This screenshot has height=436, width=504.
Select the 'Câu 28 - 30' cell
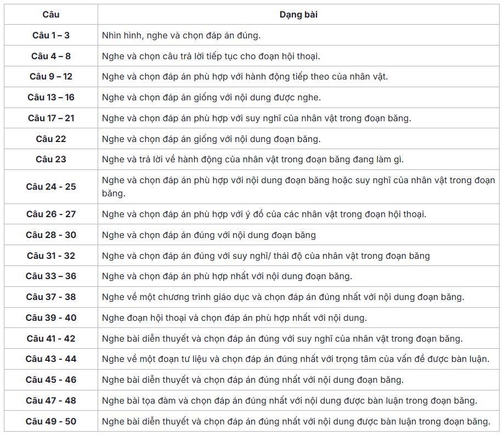pos(51,235)
